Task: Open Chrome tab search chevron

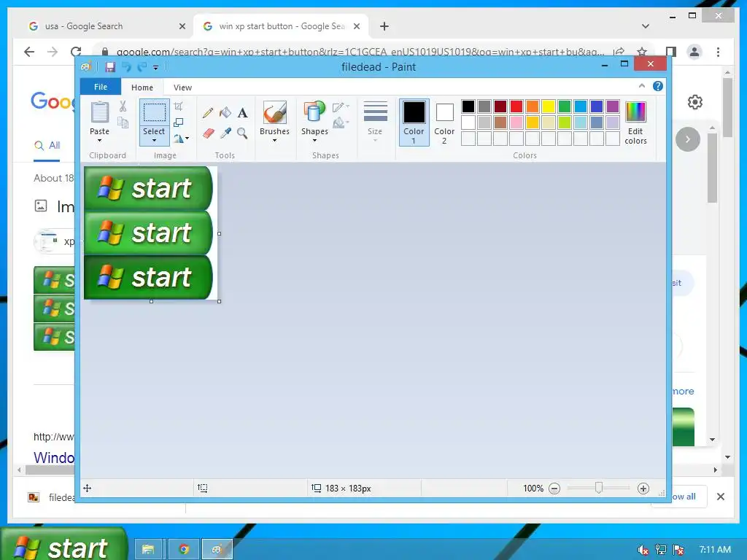Action: [x=646, y=26]
